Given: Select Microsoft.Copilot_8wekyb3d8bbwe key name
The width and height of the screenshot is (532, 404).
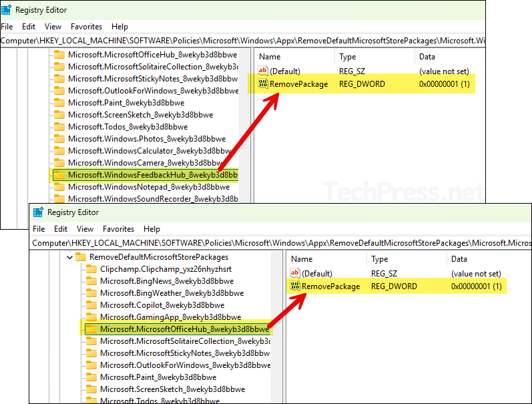Looking at the screenshot, I should coord(162,305).
